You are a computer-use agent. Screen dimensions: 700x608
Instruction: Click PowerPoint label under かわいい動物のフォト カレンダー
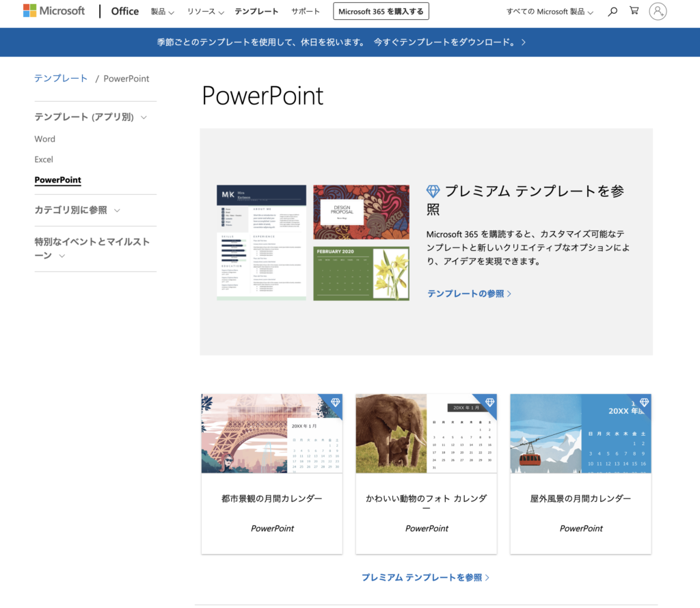427,529
